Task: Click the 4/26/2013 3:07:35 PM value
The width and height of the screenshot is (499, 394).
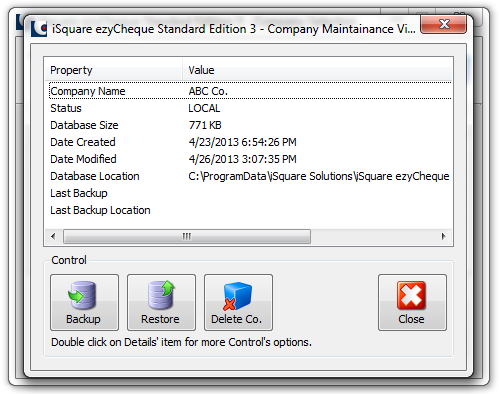Action: coord(242,159)
